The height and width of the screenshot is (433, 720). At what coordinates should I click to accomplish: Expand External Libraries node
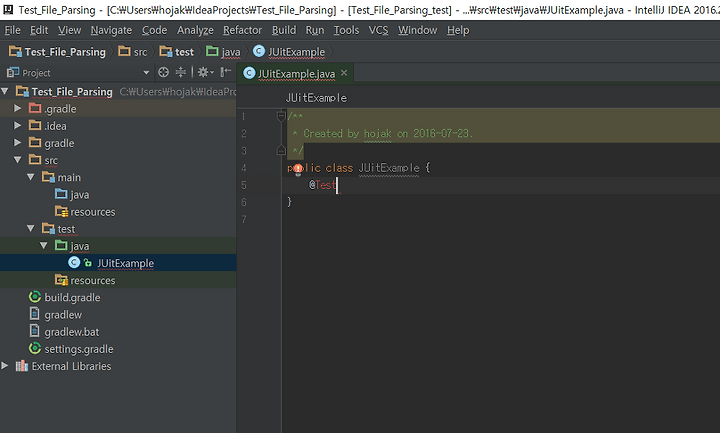(5, 366)
